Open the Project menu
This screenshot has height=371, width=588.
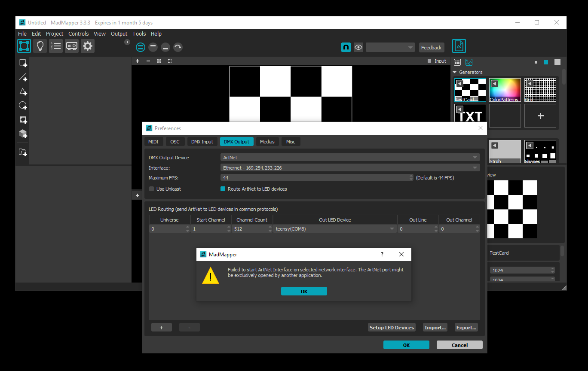pos(55,33)
